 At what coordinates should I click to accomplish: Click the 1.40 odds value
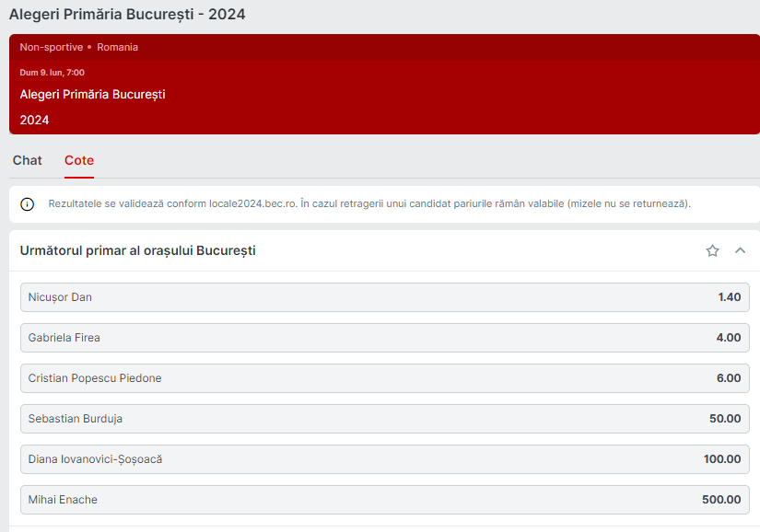(x=729, y=297)
